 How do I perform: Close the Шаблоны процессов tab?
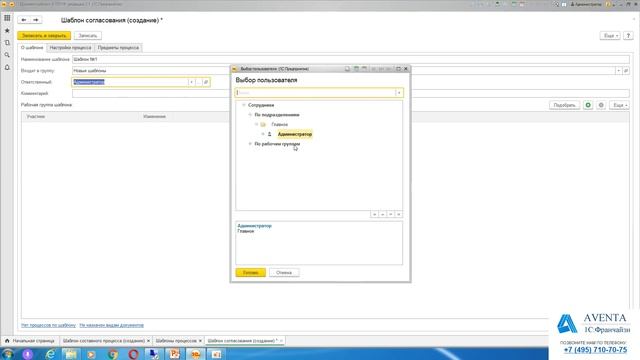[x=200, y=340]
